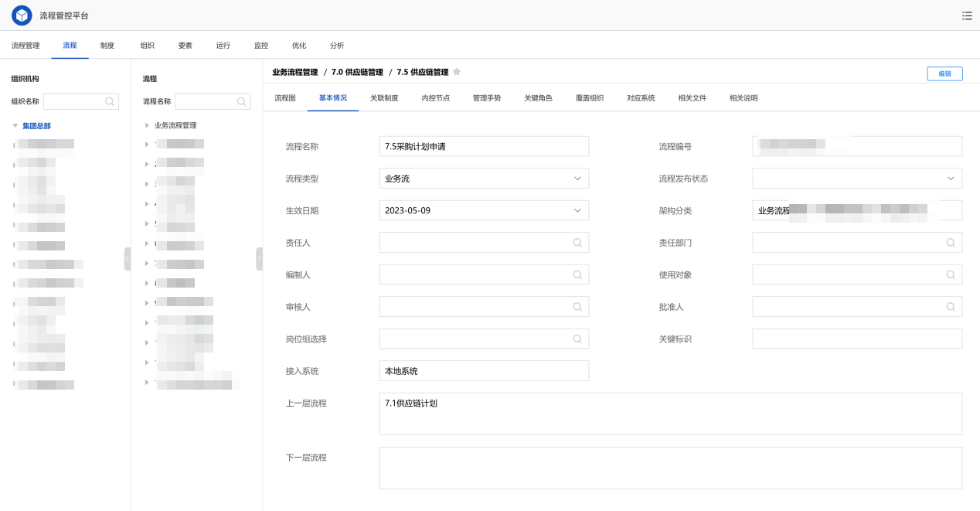Click the search icon in 责任人 field
This screenshot has width=980, height=511.
coord(577,243)
